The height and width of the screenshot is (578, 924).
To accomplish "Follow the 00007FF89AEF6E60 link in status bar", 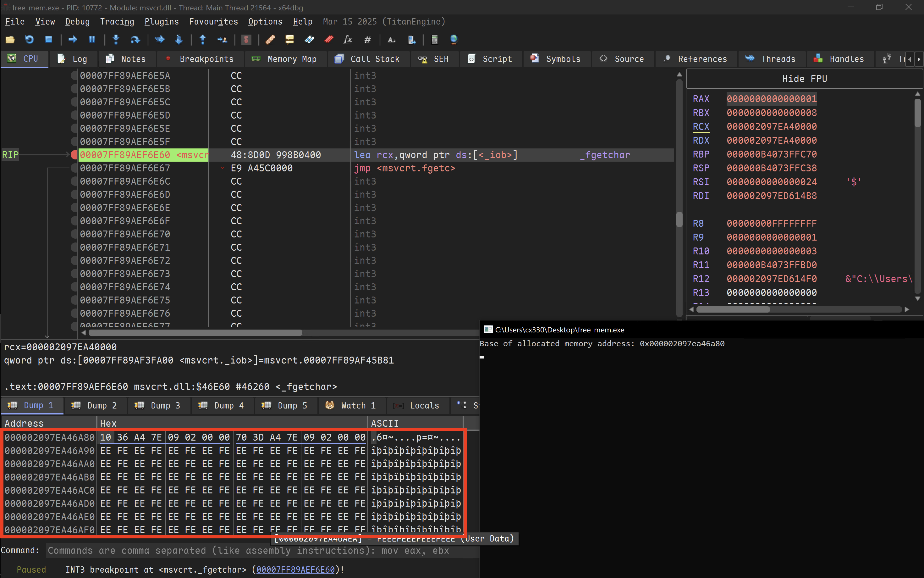I will coord(295,570).
